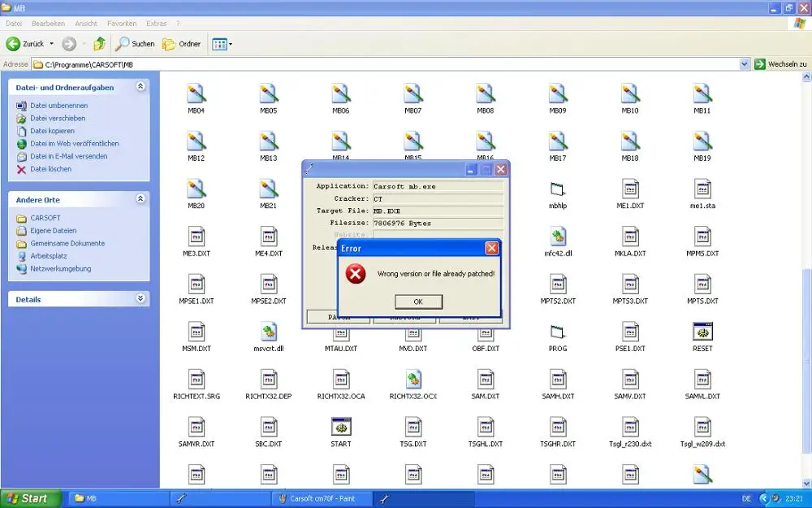Click Datei umbenennen link
The width and height of the screenshot is (812, 508).
[x=58, y=105]
